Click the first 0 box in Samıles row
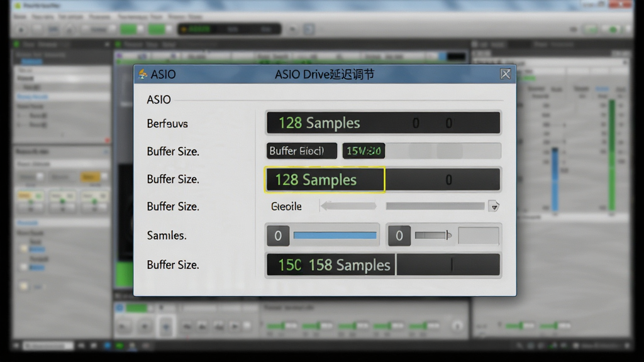 (278, 236)
